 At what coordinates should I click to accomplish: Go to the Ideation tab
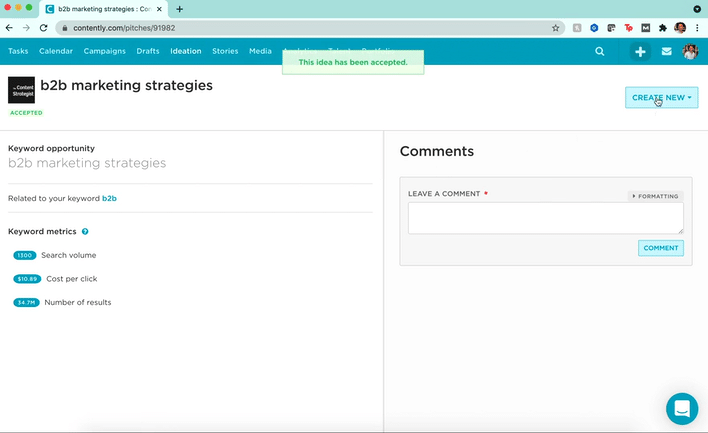coord(186,51)
